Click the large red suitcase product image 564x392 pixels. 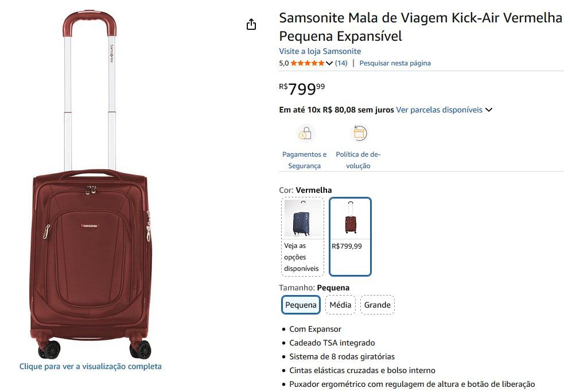90,185
